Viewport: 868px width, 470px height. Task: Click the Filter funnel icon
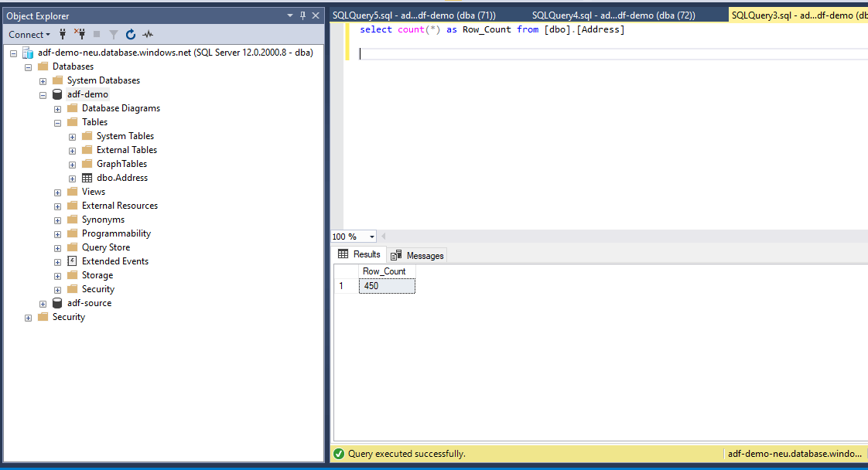114,34
